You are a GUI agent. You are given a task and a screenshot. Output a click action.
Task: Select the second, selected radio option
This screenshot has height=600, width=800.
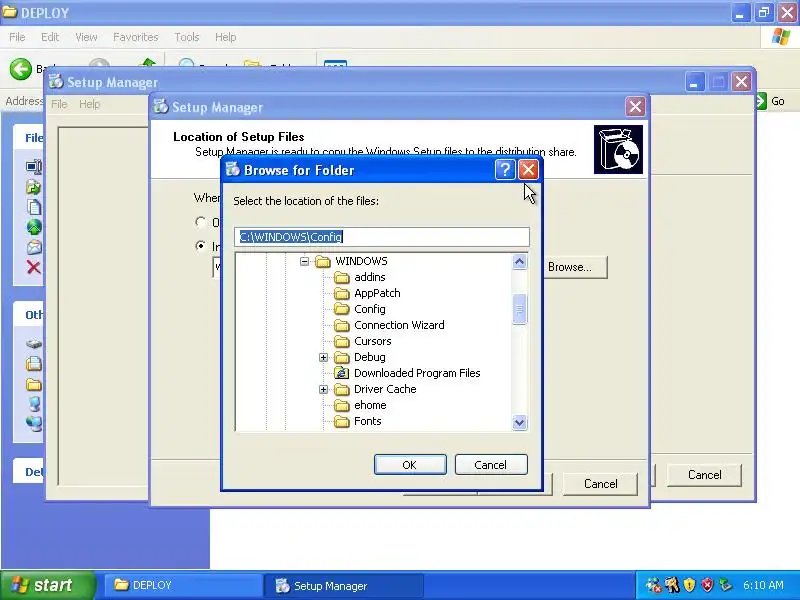tap(201, 246)
